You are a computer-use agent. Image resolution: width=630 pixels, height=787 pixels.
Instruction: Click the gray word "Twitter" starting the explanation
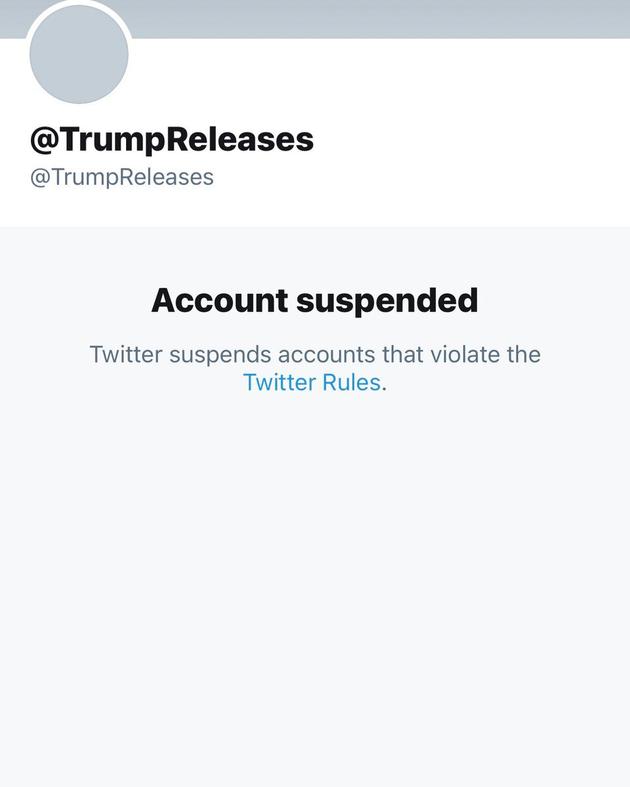coord(125,354)
